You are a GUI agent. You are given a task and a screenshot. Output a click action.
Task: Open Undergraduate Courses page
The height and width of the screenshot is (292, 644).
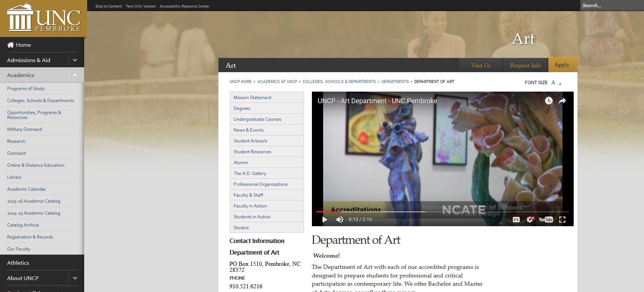pos(267,119)
